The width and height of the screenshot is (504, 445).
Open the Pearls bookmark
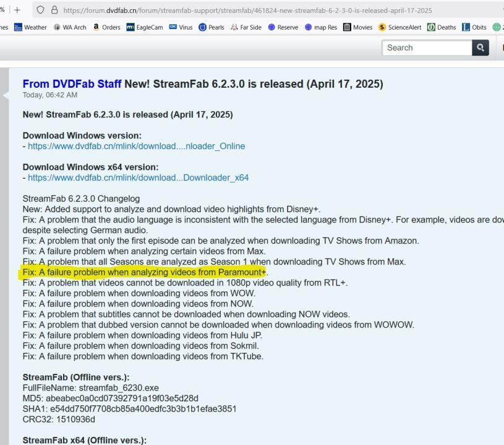(212, 27)
